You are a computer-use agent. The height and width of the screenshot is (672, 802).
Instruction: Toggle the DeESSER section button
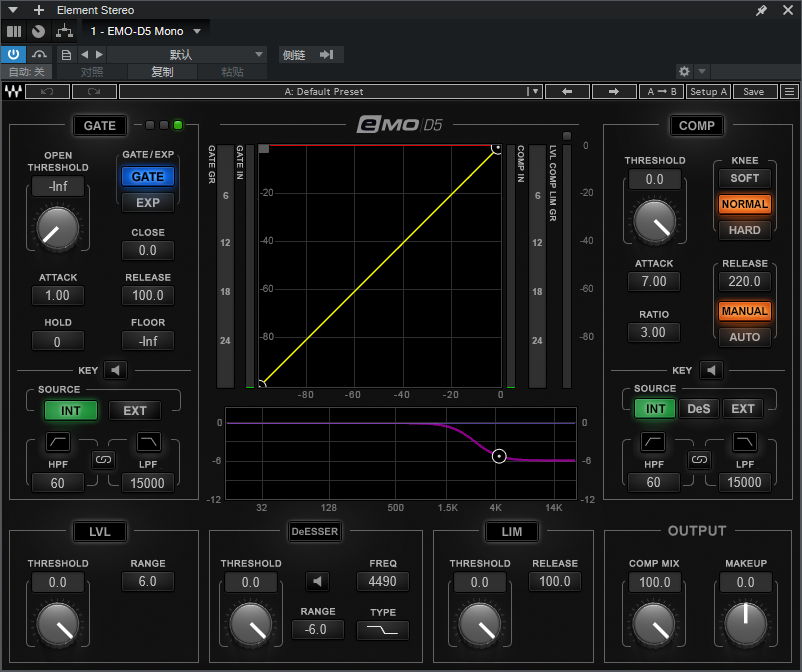pos(315,532)
